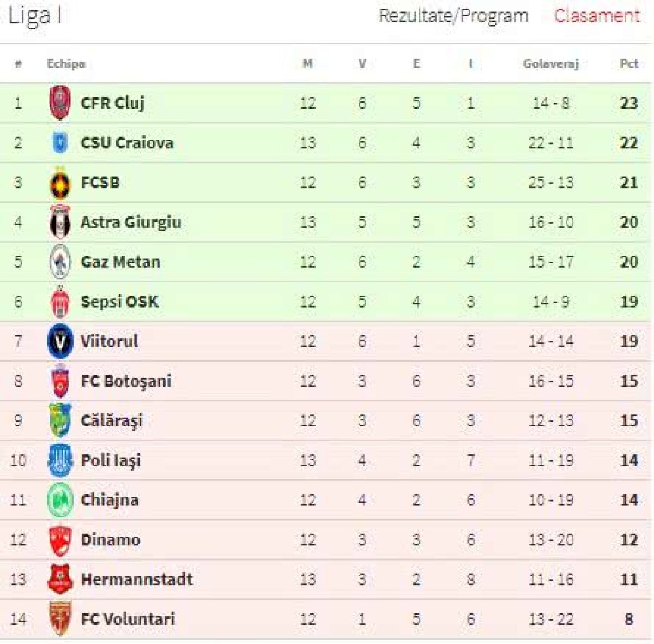Click the Astra Giurgiu crest
This screenshot has height=644, width=654.
[60, 222]
